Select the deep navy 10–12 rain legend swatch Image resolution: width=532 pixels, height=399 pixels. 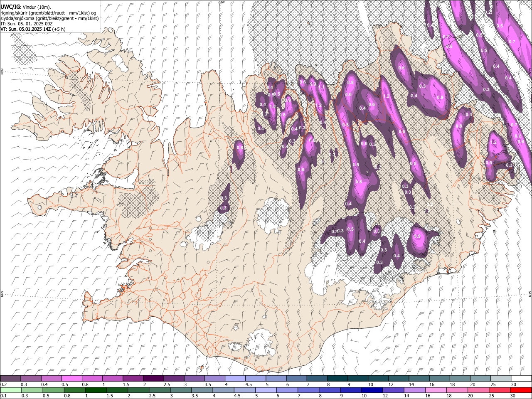372,390
